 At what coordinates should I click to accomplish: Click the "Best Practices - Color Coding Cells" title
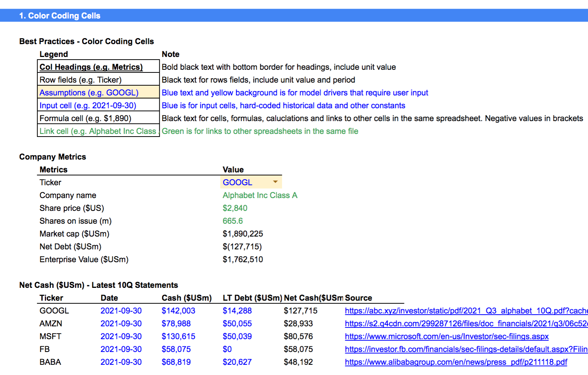pyautogui.click(x=87, y=41)
